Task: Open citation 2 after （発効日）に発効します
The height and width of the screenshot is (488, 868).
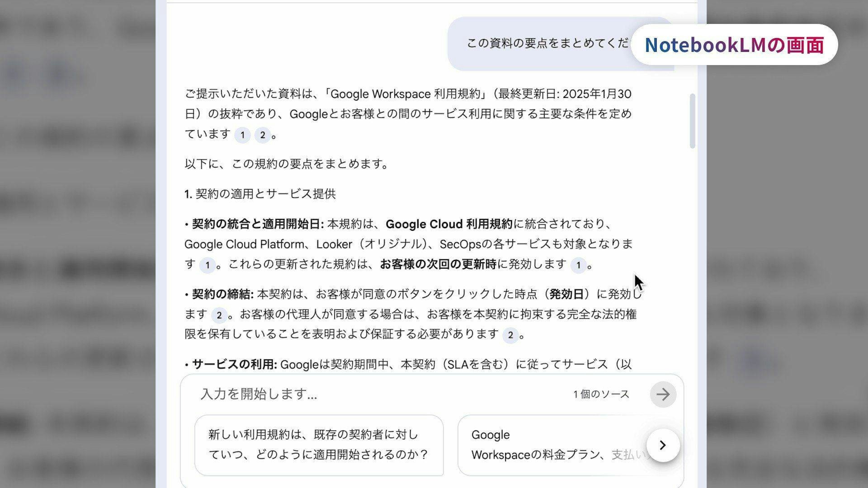Action: coord(219,315)
